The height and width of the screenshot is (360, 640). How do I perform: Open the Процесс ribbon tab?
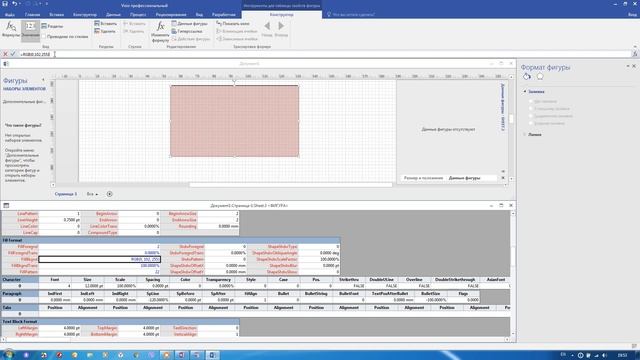[x=138, y=15]
